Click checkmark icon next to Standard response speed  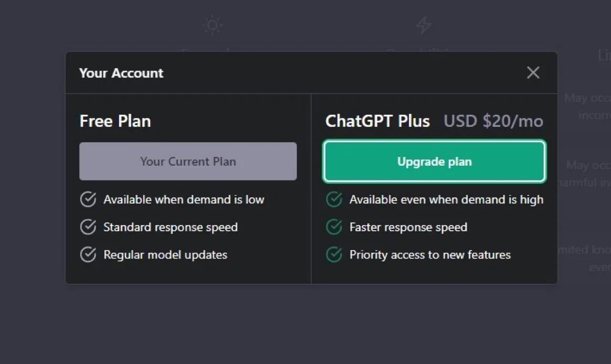[88, 227]
